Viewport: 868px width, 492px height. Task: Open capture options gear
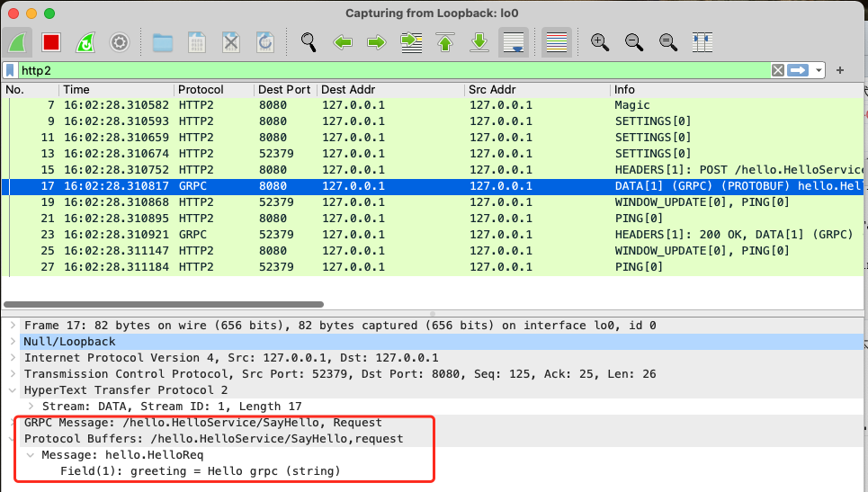[x=120, y=42]
